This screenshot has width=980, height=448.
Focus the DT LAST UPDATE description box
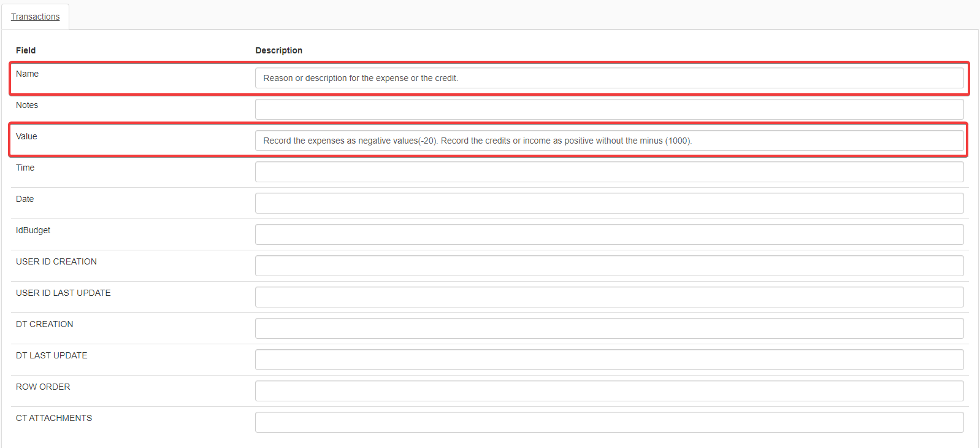[608, 360]
